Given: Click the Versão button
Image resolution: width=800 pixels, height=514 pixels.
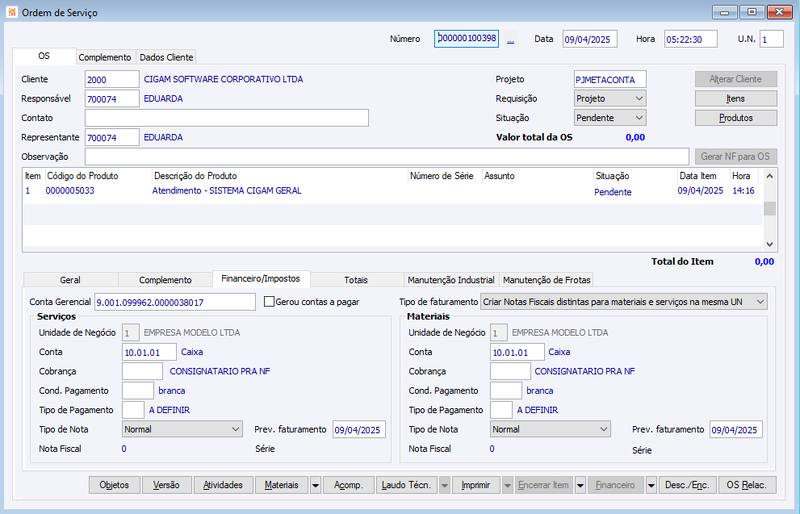Looking at the screenshot, I should (x=167, y=485).
